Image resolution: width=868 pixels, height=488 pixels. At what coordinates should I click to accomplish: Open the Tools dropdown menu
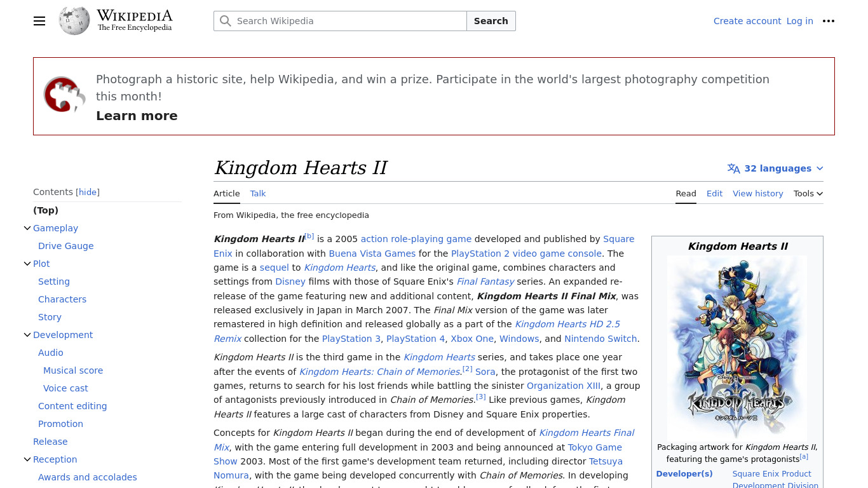[x=808, y=194]
